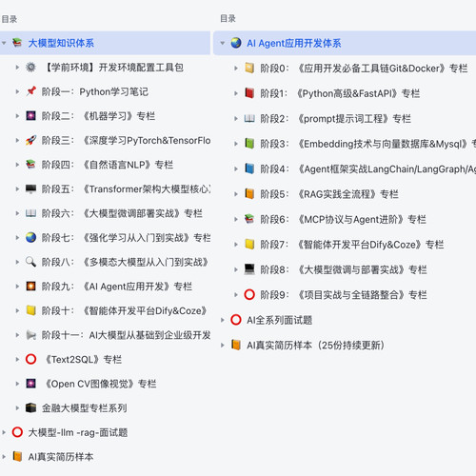Click the computer icon beside 阶段五 Transformer
The width and height of the screenshot is (476, 476).
[30, 188]
